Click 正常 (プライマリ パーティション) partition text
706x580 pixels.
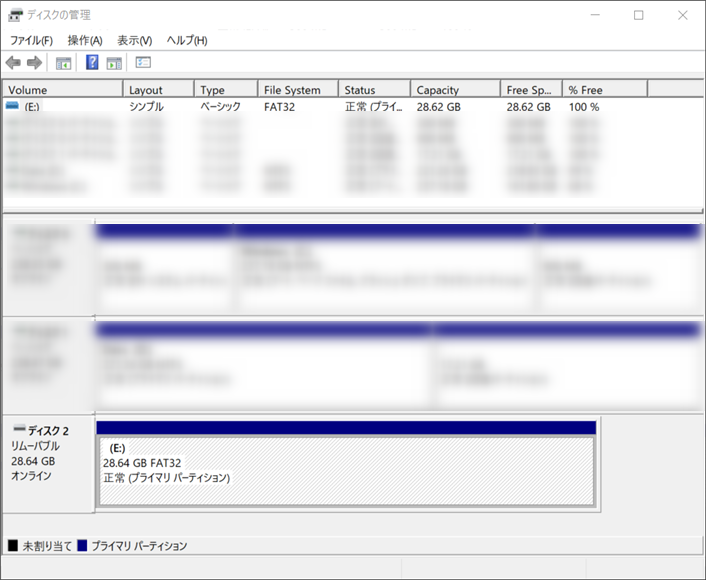(167, 478)
